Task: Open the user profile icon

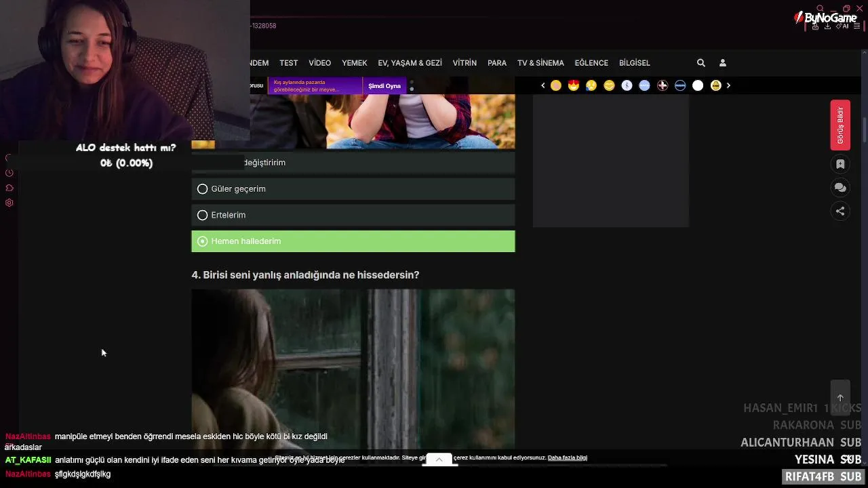Action: coord(723,63)
